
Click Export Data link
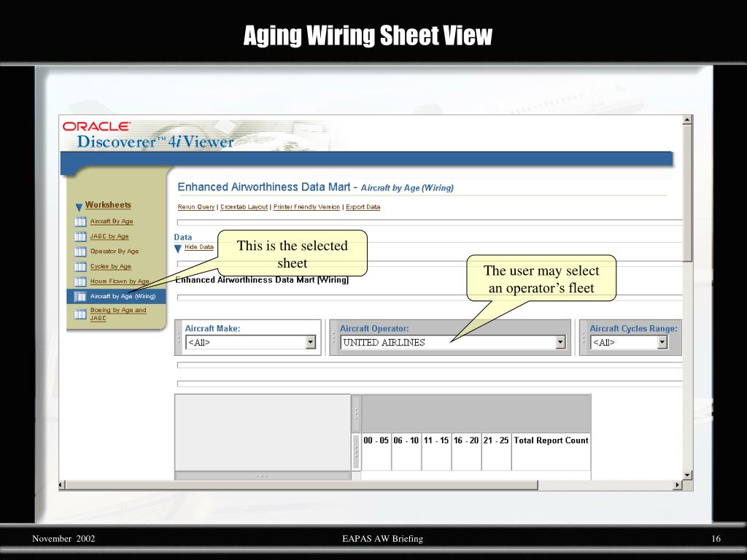point(363,206)
